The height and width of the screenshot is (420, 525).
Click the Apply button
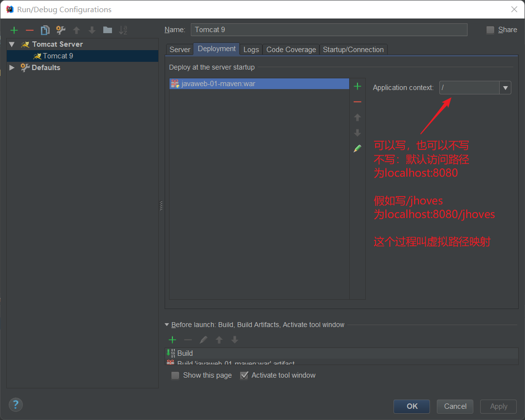(499, 406)
